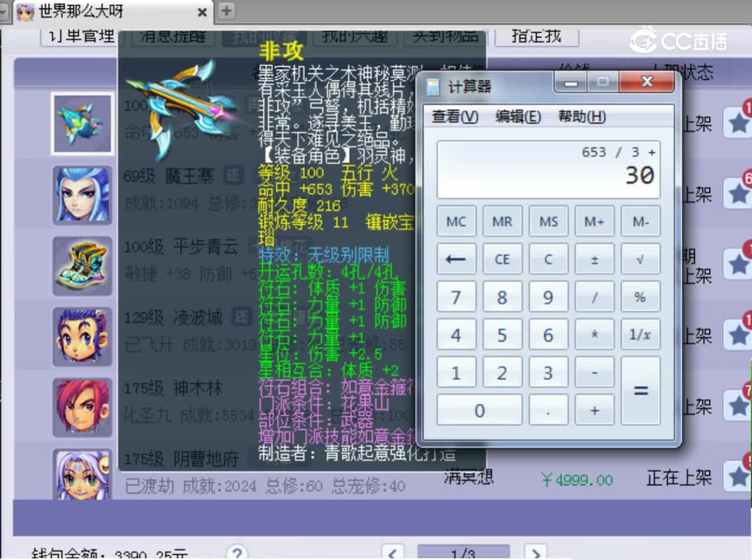The image size is (752, 560).
Task: Click digit 0 on calculator
Action: (x=479, y=410)
